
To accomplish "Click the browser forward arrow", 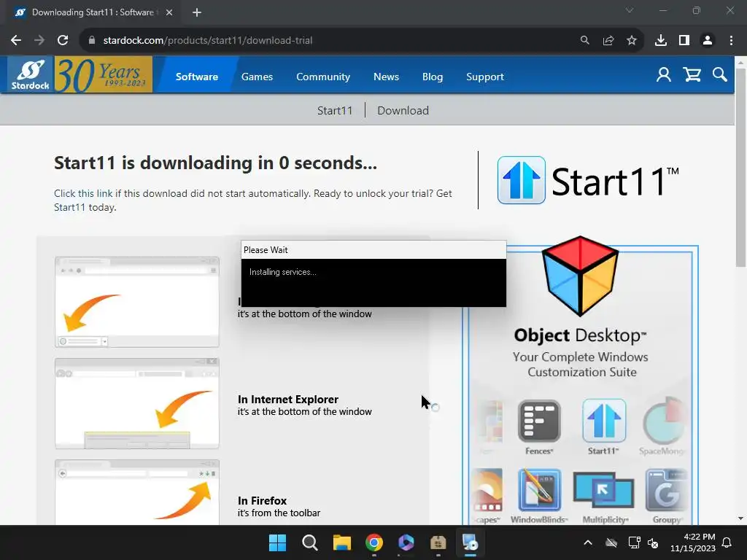I will click(x=39, y=41).
